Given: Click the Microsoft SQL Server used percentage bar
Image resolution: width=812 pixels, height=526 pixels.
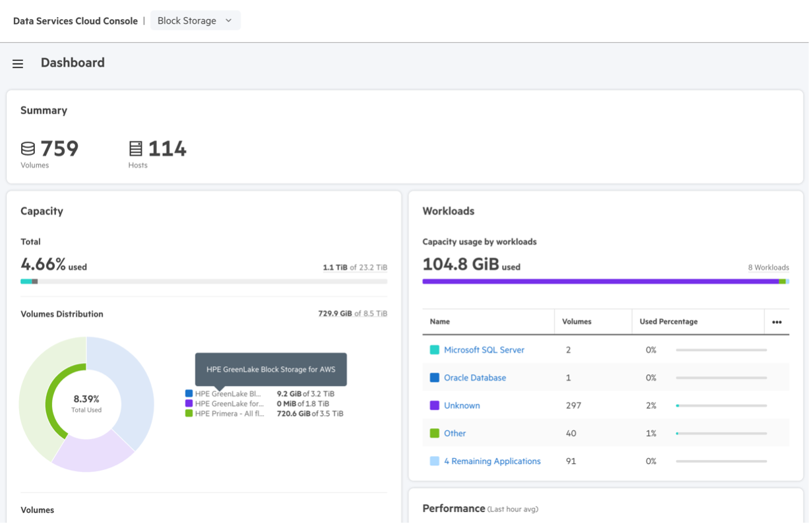Looking at the screenshot, I should click(x=722, y=350).
